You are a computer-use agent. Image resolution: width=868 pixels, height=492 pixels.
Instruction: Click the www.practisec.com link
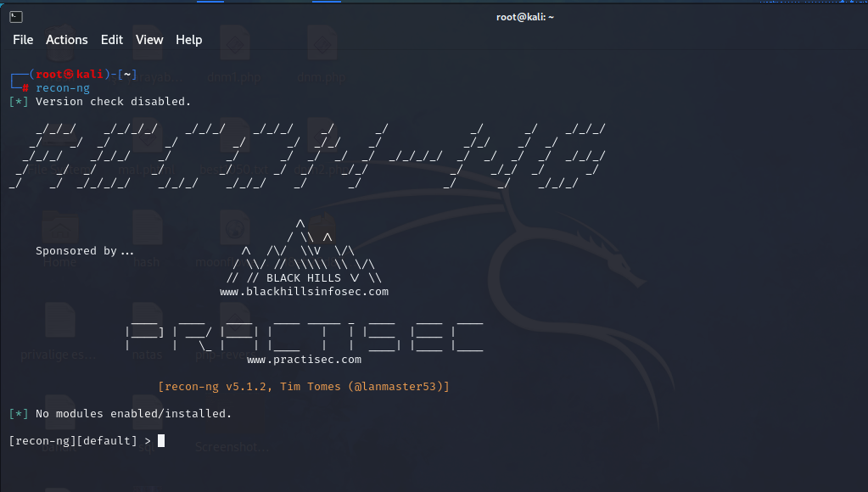[x=304, y=359]
